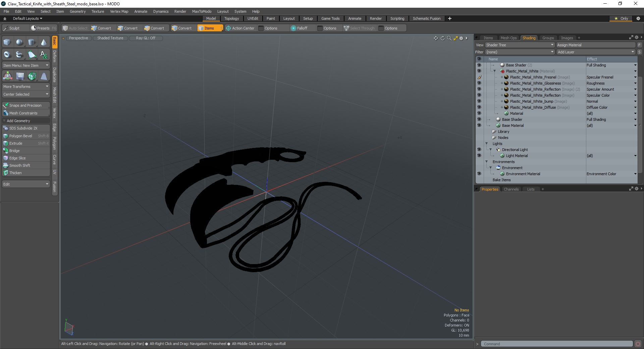644x349 pixels.
Task: Click the Falloff tool
Action: (x=299, y=28)
